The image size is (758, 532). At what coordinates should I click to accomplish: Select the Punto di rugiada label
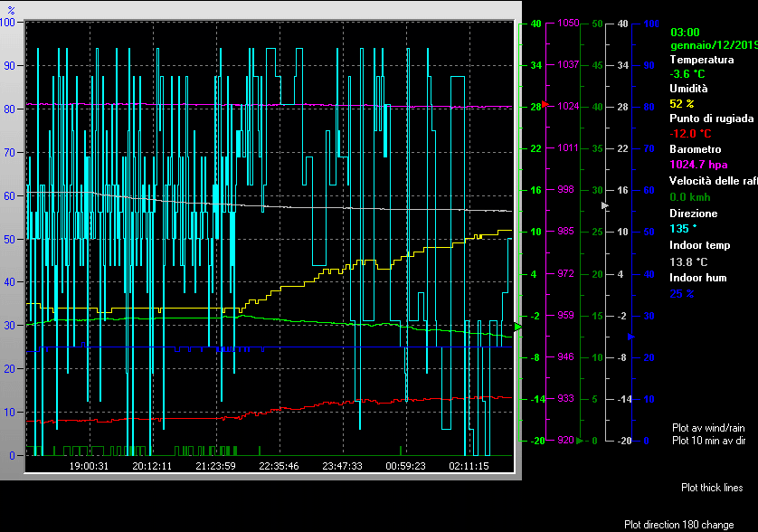click(711, 119)
